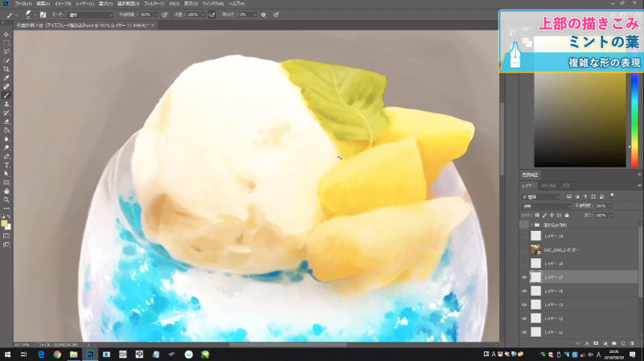Select the Quick Selection tool

tap(6, 60)
